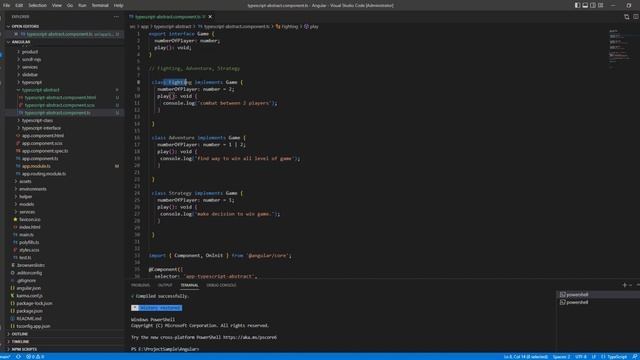The image size is (640, 360).
Task: Expand the environments folder
Action: (x=33, y=189)
